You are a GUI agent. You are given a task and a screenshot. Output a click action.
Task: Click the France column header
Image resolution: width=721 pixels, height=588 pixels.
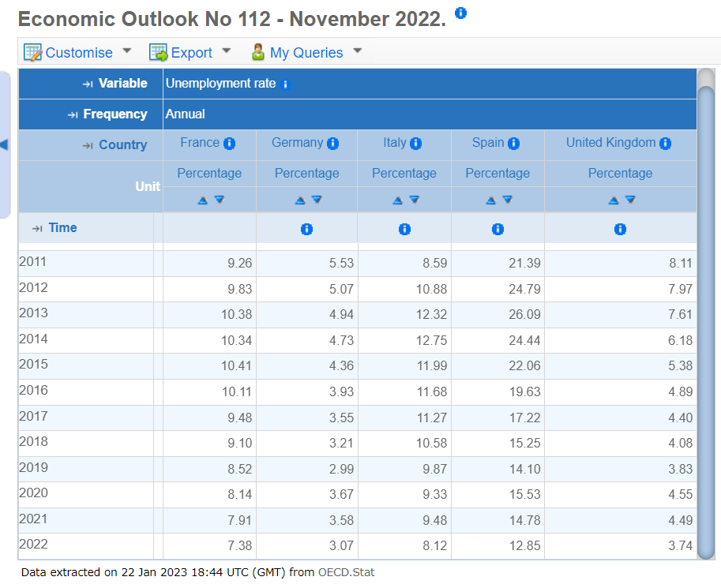[200, 143]
